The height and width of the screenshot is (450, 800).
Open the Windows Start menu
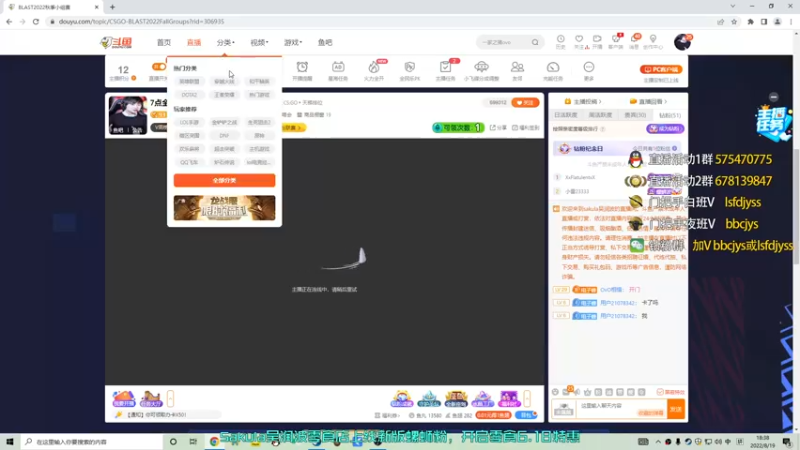pos(9,441)
